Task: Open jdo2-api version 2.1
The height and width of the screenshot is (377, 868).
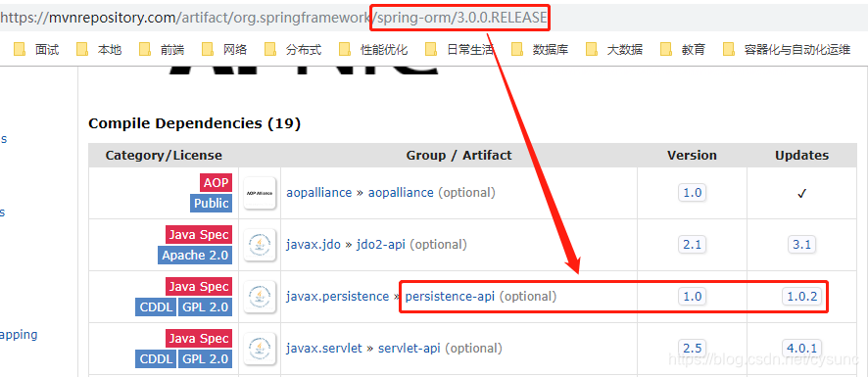Action: click(x=692, y=244)
